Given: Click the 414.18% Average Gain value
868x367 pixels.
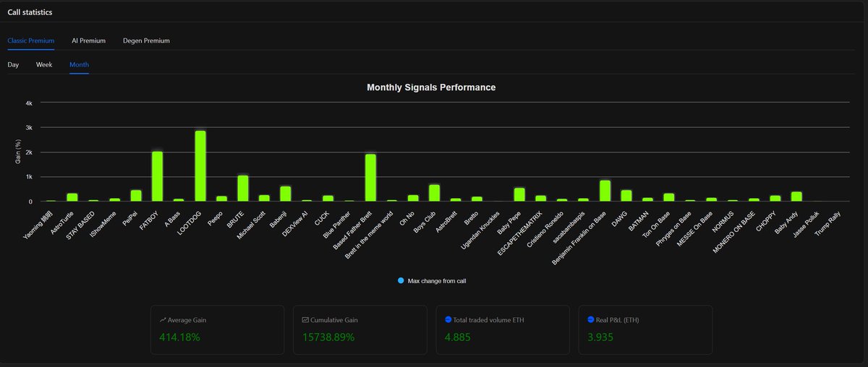Looking at the screenshot, I should (179, 337).
